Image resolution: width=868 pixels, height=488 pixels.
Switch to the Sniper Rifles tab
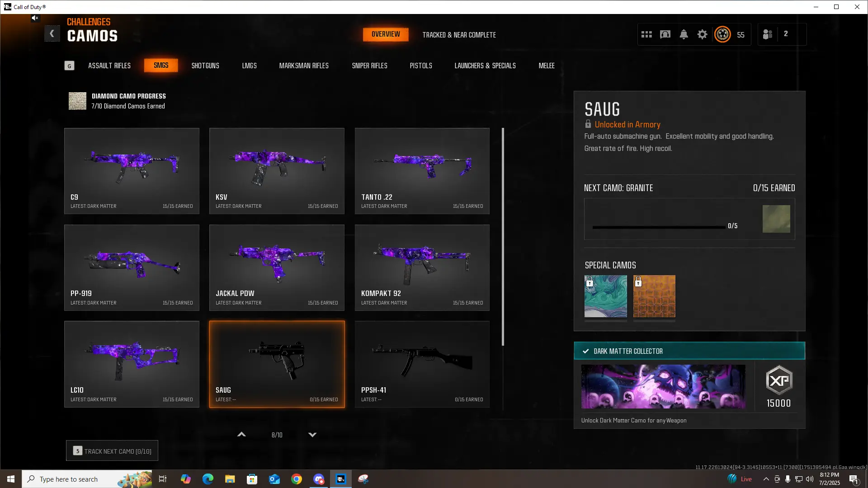tap(369, 66)
